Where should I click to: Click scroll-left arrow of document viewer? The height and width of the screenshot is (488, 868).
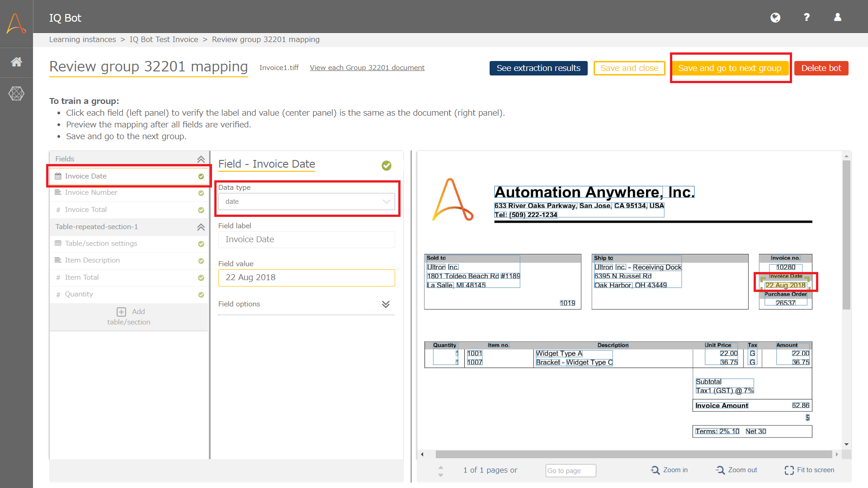pos(422,454)
